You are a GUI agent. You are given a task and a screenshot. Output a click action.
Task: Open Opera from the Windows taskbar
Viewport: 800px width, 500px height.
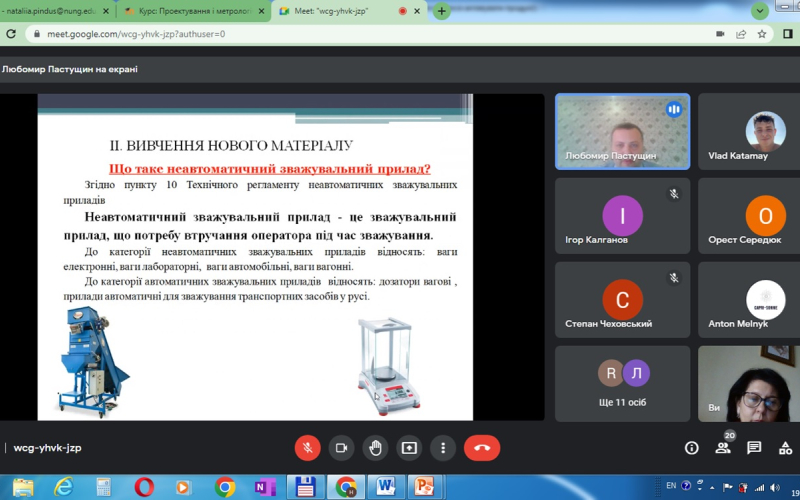[144, 487]
